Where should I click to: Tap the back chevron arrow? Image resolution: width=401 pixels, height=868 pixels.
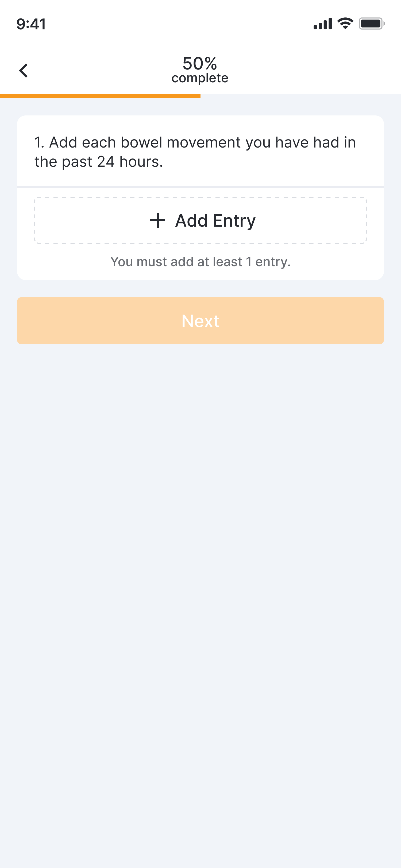tap(23, 71)
